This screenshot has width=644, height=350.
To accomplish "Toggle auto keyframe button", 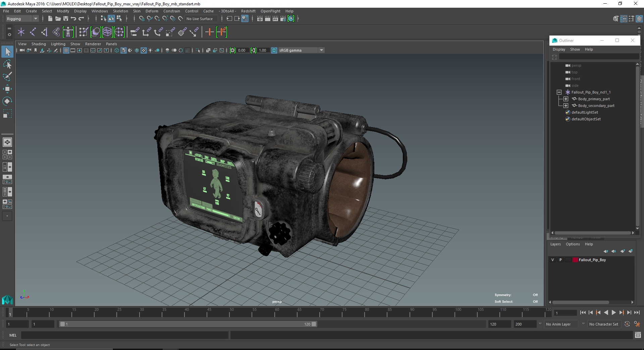I will (x=627, y=324).
